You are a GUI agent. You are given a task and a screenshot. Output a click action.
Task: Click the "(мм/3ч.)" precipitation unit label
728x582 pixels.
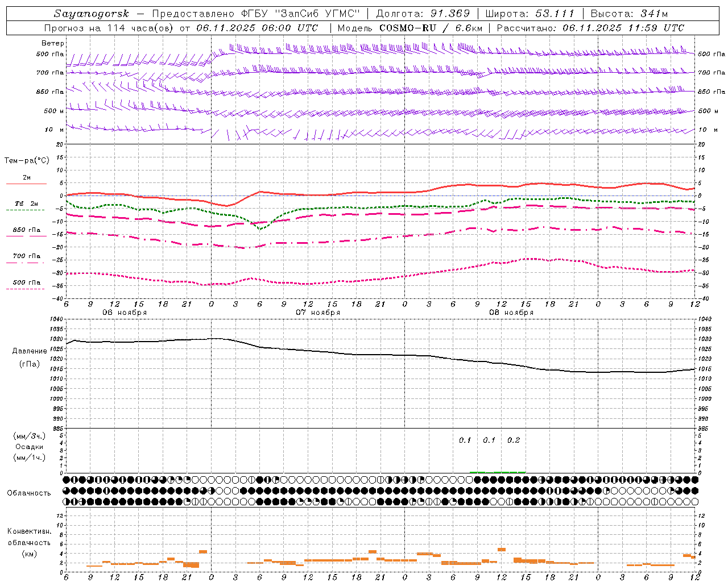click(x=30, y=436)
